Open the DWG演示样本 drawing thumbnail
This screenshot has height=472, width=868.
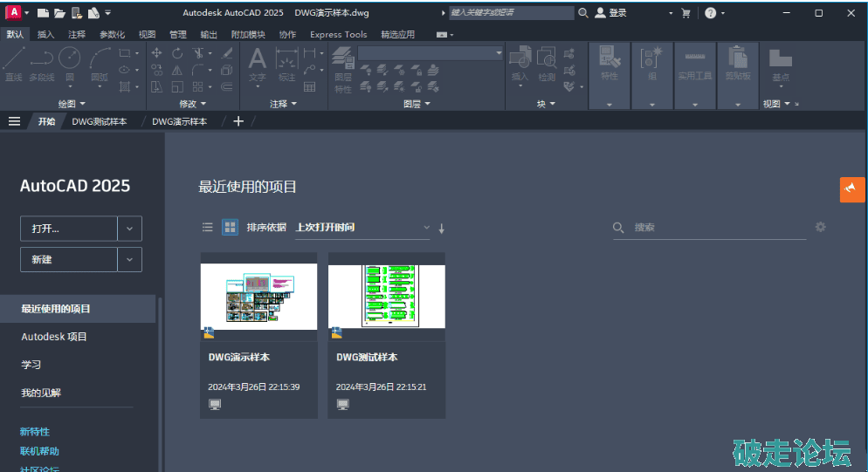pyautogui.click(x=258, y=297)
